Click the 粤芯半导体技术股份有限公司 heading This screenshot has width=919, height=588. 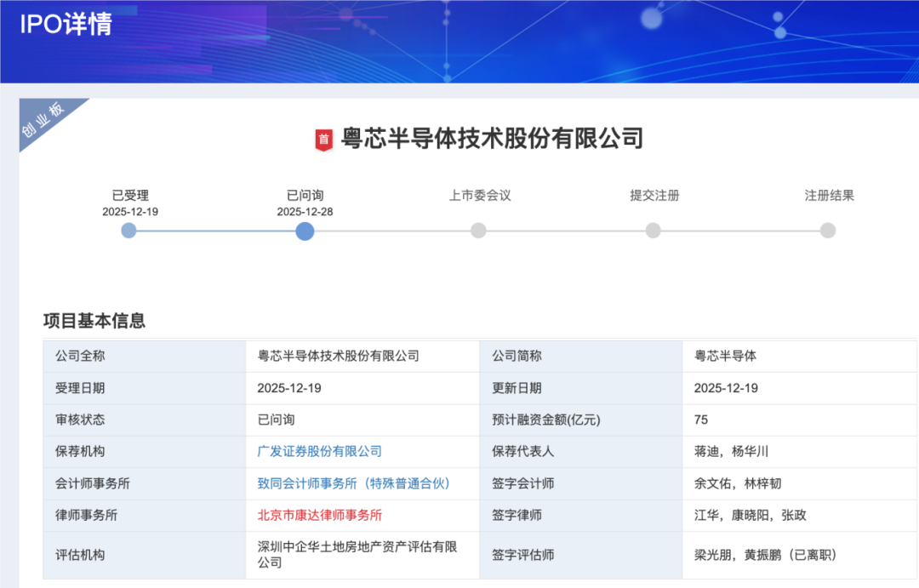pyautogui.click(x=492, y=138)
